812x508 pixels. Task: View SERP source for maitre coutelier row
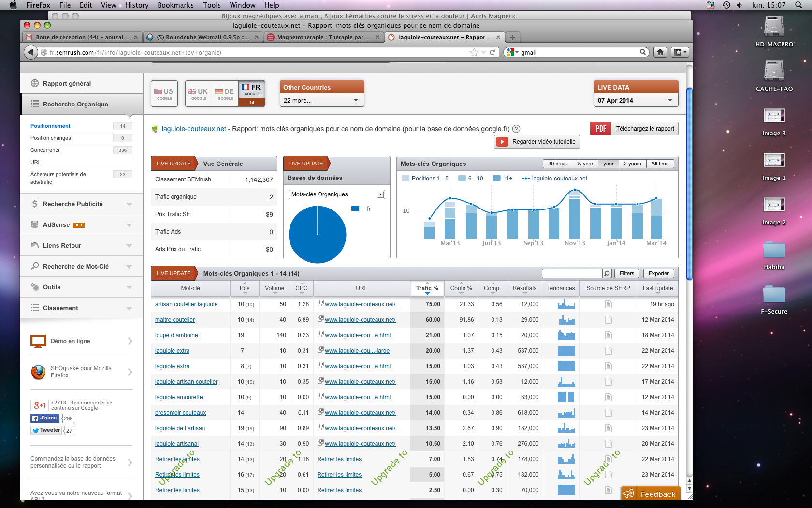coord(608,320)
